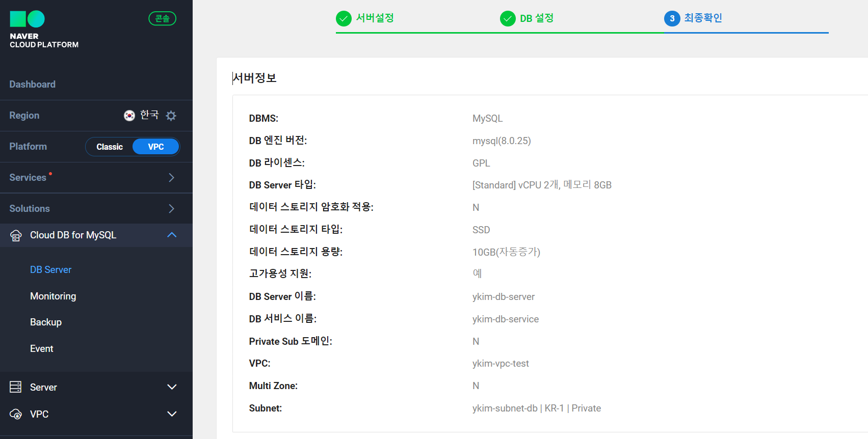The height and width of the screenshot is (439, 868).
Task: Click the step 3 number badge
Action: click(672, 19)
